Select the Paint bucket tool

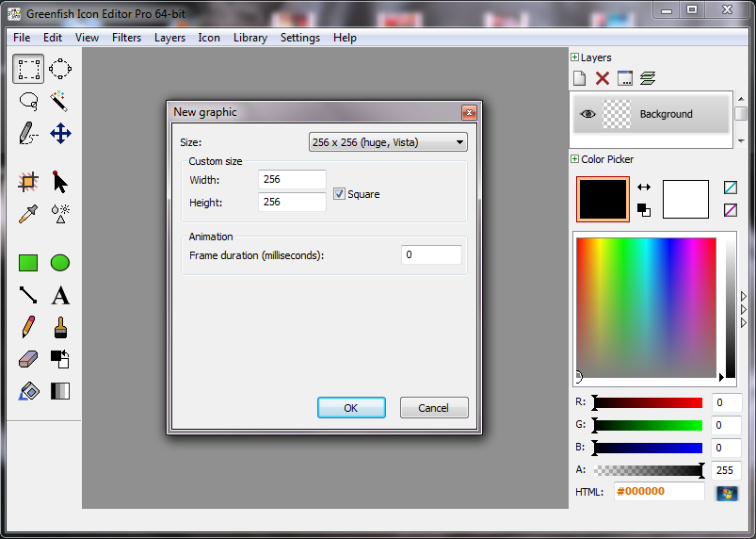pyautogui.click(x=28, y=391)
